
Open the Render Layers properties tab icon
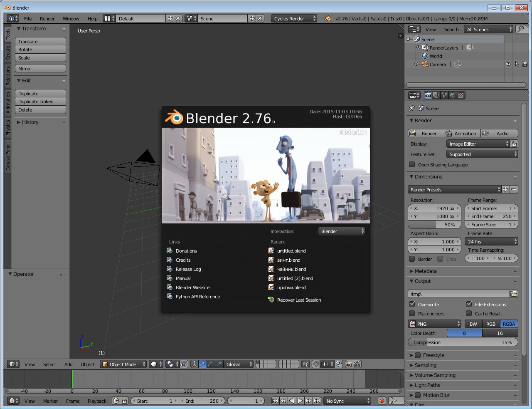click(436, 95)
